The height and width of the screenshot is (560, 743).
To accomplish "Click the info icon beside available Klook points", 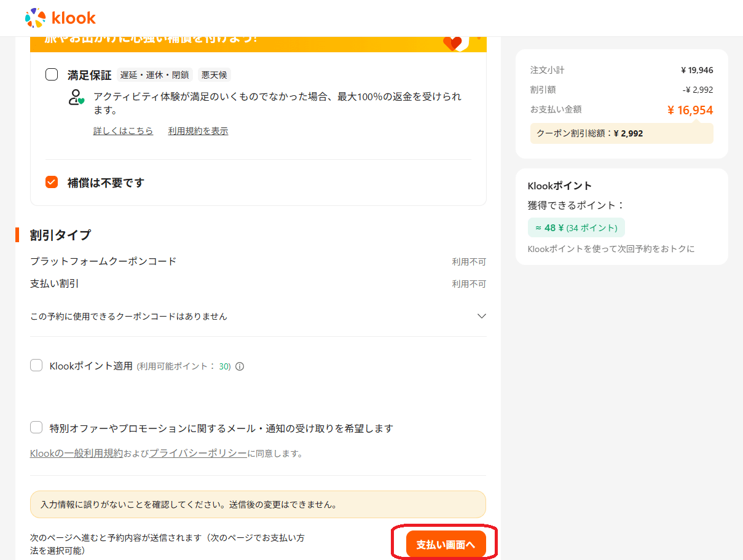I will [240, 366].
